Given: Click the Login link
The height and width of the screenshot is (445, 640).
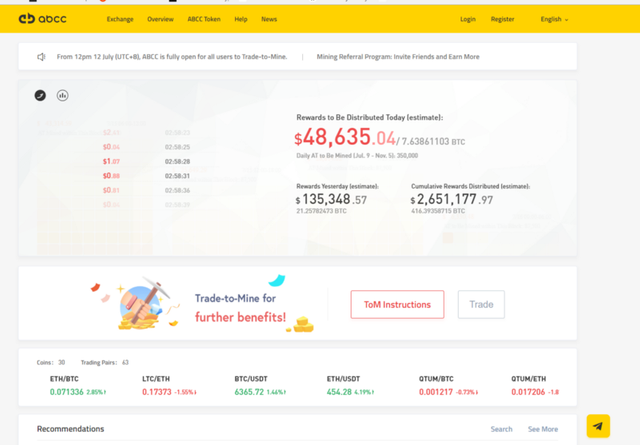Looking at the screenshot, I should coord(468,19).
